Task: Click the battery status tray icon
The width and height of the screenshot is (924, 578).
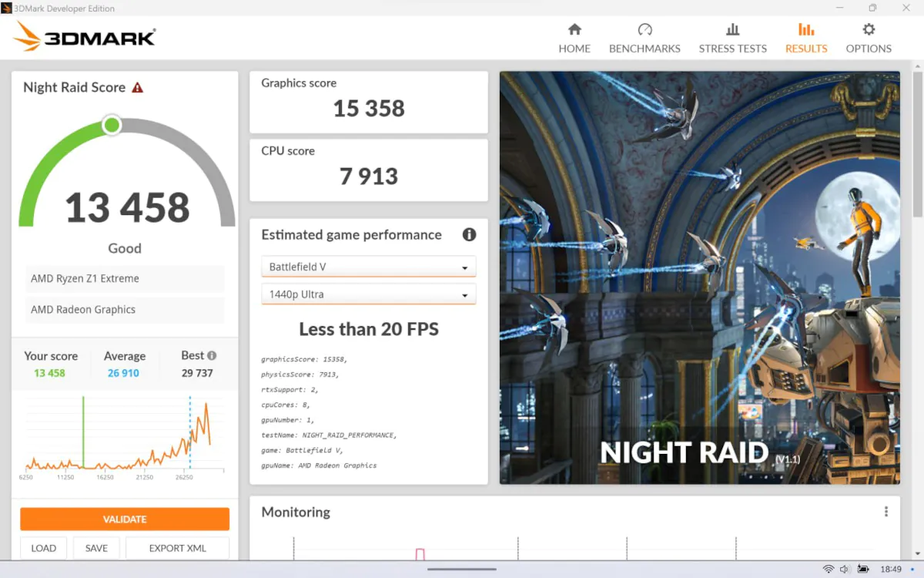Action: (x=864, y=570)
